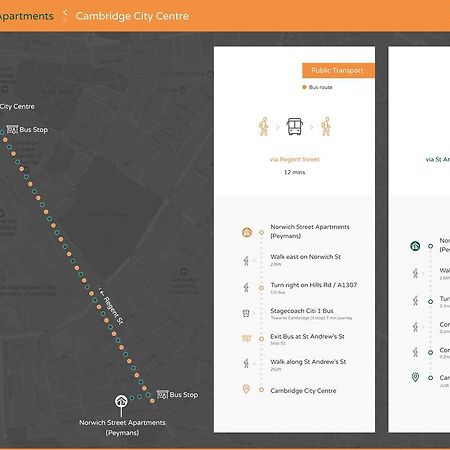Viewport: 450px width, 450px height.
Task: Click the teal location pin in the second card
Action: [415, 377]
